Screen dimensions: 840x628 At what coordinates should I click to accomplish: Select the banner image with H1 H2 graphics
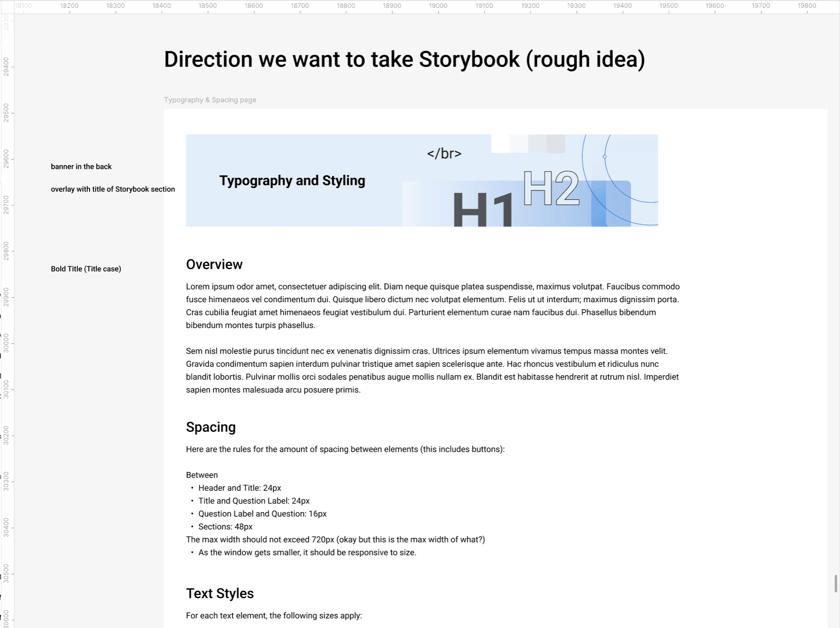[x=422, y=181]
